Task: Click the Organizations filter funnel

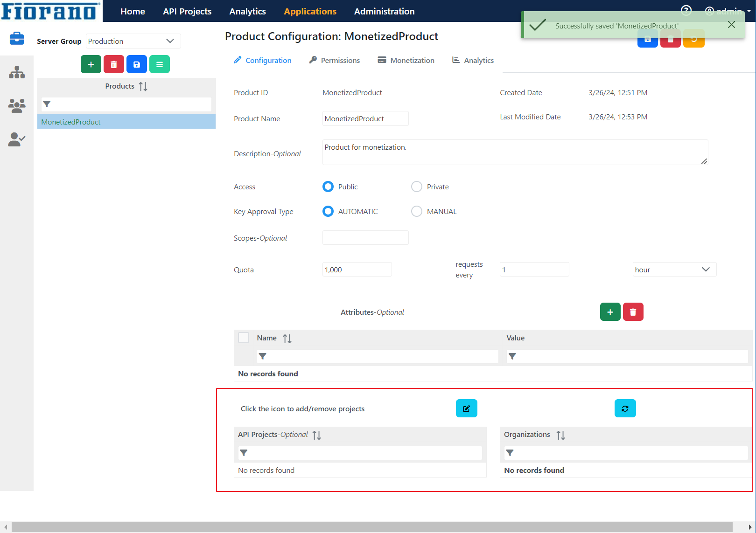Action: click(510, 453)
